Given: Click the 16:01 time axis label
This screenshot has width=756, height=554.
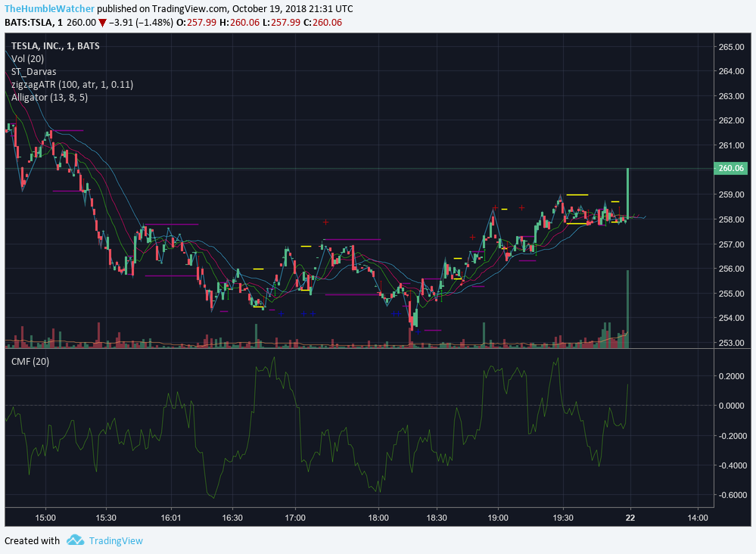Looking at the screenshot, I should pyautogui.click(x=171, y=518).
